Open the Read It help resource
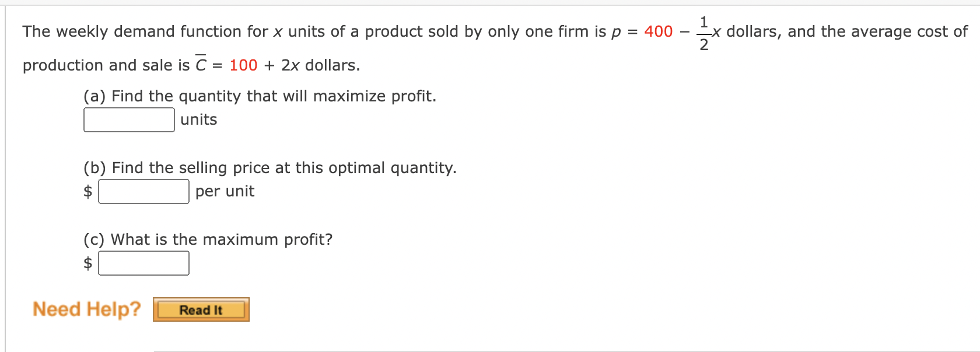Screen dimensions: 980x352 pos(201,309)
